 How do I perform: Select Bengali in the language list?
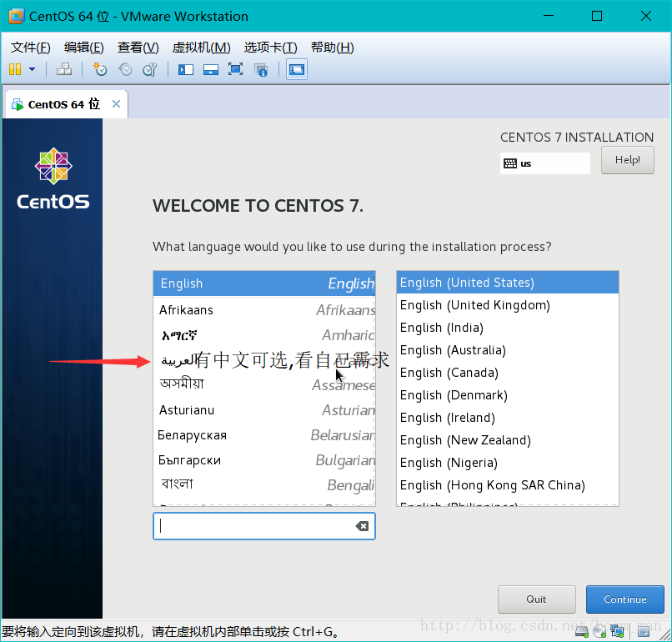coord(264,484)
